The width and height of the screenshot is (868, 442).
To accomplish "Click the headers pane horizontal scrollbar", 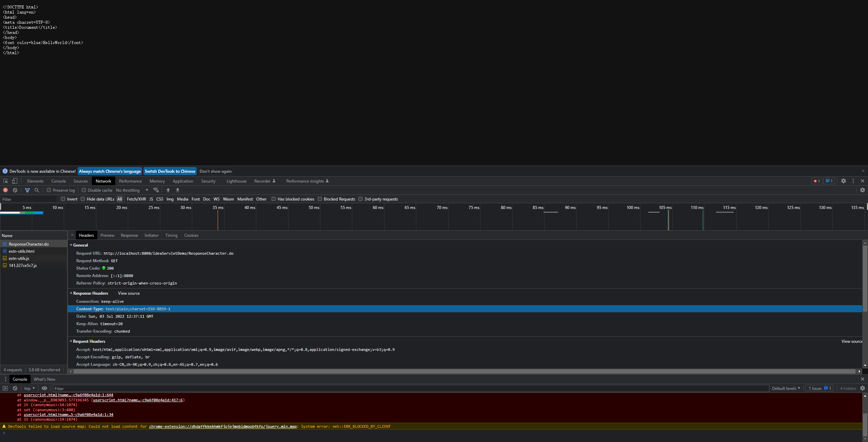I will 465,372.
